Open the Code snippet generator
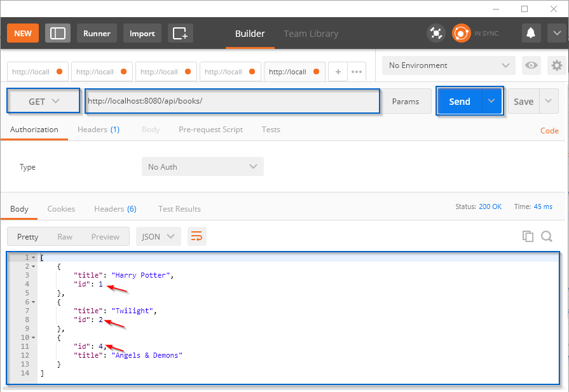Screen dimensions: 569x392 549,130
